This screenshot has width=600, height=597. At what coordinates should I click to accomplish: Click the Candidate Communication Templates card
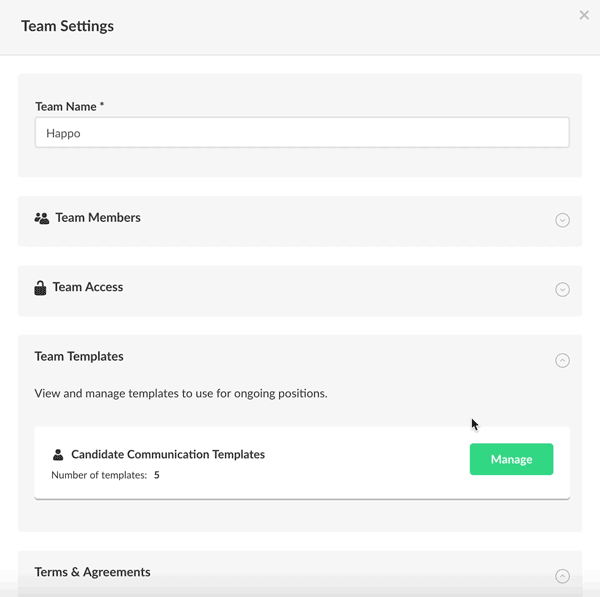(302, 463)
